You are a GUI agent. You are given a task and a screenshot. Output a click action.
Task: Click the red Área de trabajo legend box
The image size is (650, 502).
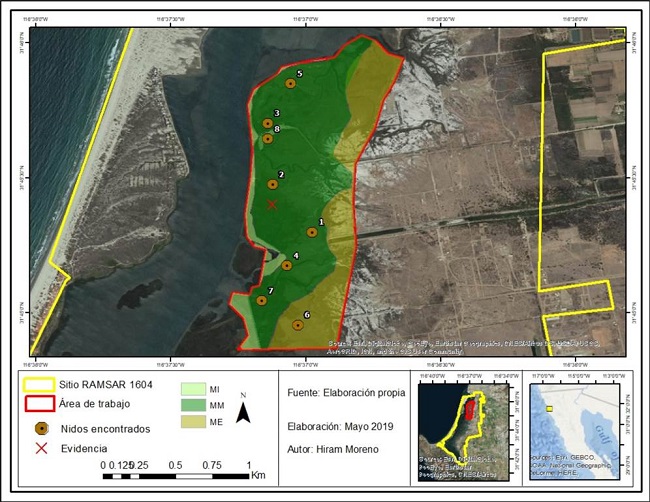click(40, 404)
